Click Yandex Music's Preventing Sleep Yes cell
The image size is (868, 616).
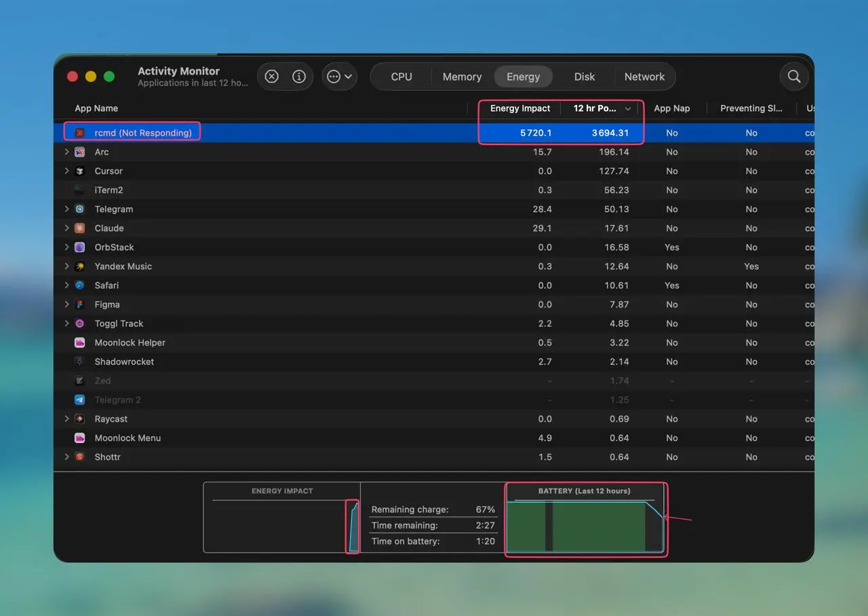(751, 266)
